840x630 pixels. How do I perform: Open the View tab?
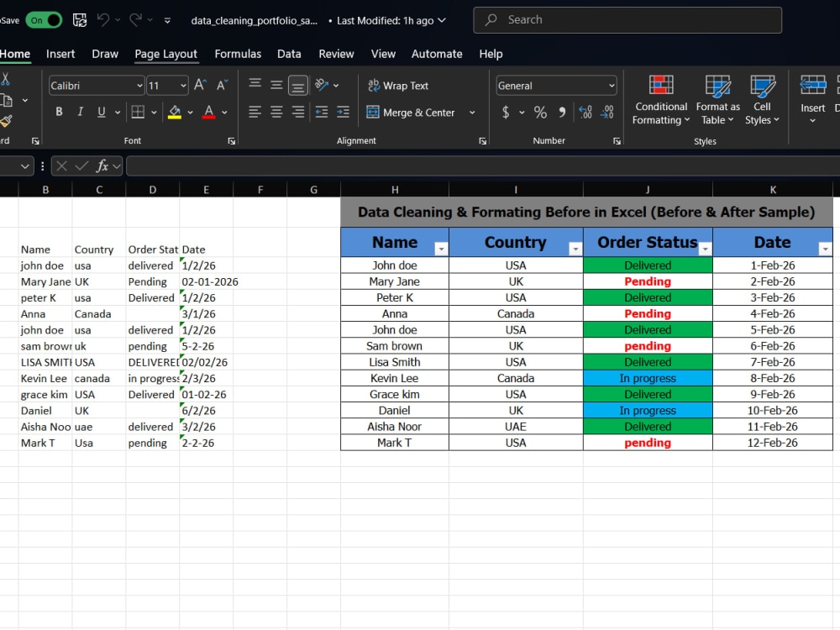coord(383,54)
